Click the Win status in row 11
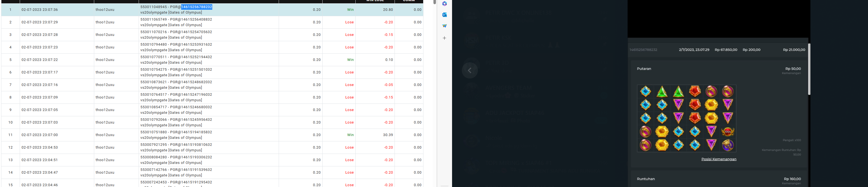The height and width of the screenshot is (187, 868). 350,135
